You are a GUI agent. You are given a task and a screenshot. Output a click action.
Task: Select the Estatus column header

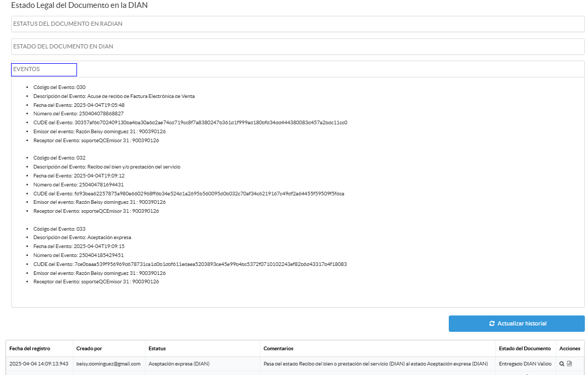point(157,349)
